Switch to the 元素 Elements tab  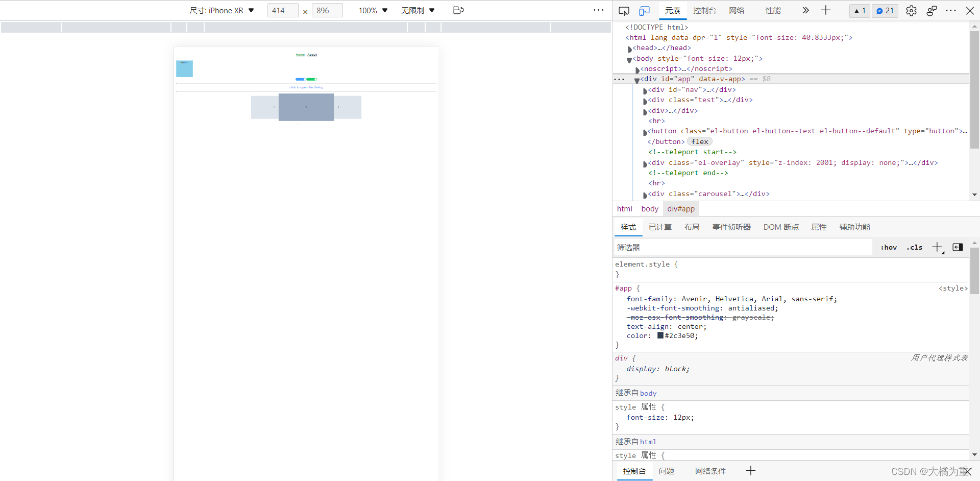(673, 11)
